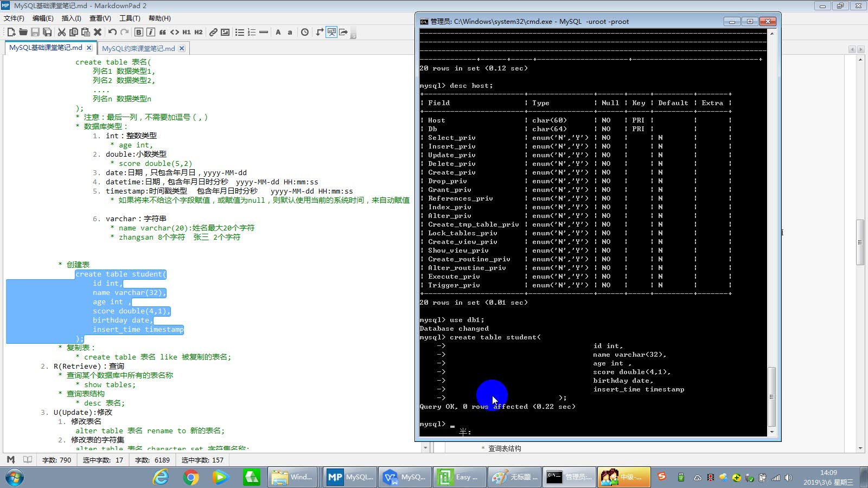The height and width of the screenshot is (488, 868).
Task: Open the 帮助(H) menu
Action: (159, 18)
